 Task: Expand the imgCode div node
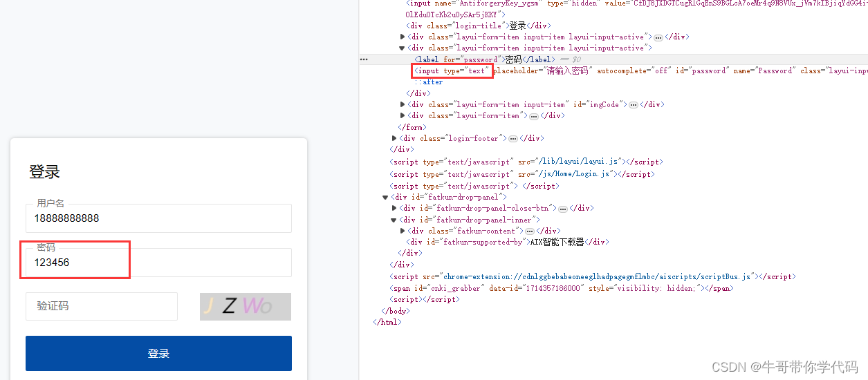pyautogui.click(x=403, y=104)
